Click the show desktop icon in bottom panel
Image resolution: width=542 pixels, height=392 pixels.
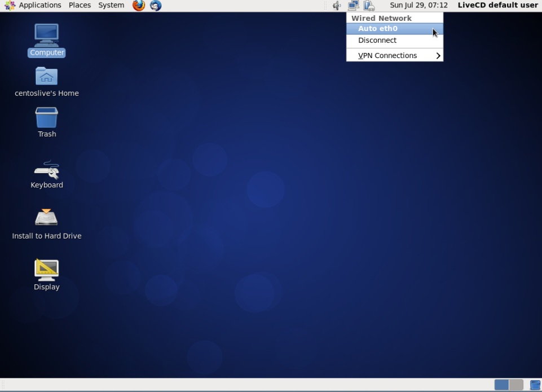tap(535, 385)
